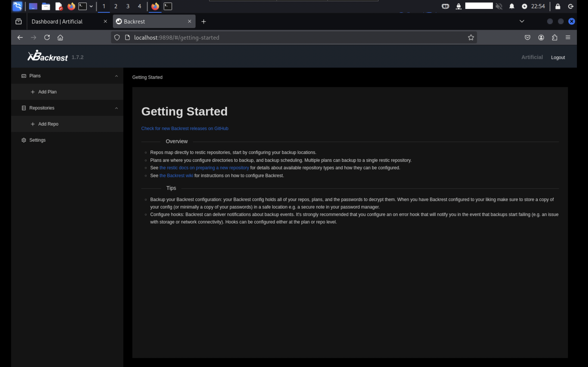Click Add Plan in sidebar

[47, 92]
